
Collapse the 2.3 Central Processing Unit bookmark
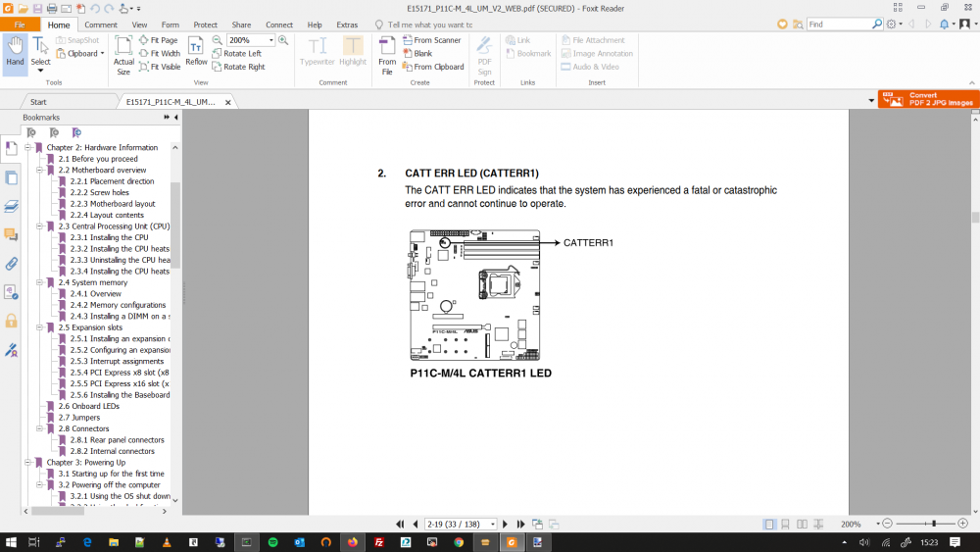tap(39, 226)
